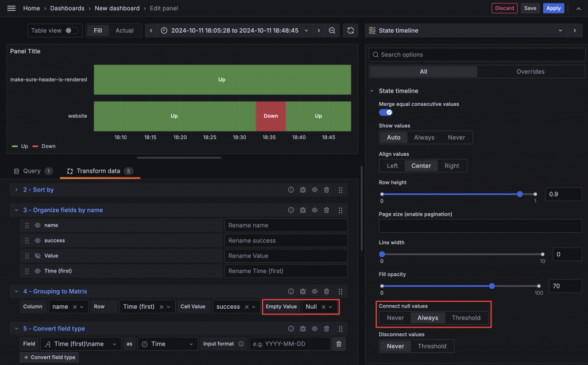Clear the name selection in Column
Image resolution: width=588 pixels, height=365 pixels.
[x=75, y=307]
